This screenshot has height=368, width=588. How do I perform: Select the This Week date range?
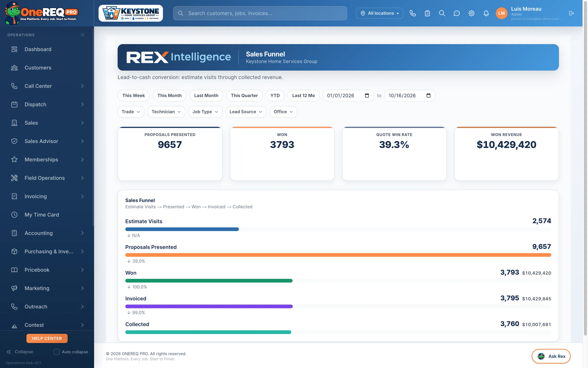[134, 96]
